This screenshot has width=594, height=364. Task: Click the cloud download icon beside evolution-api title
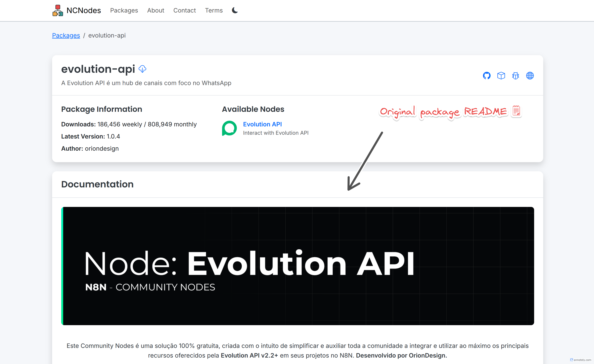click(x=142, y=69)
